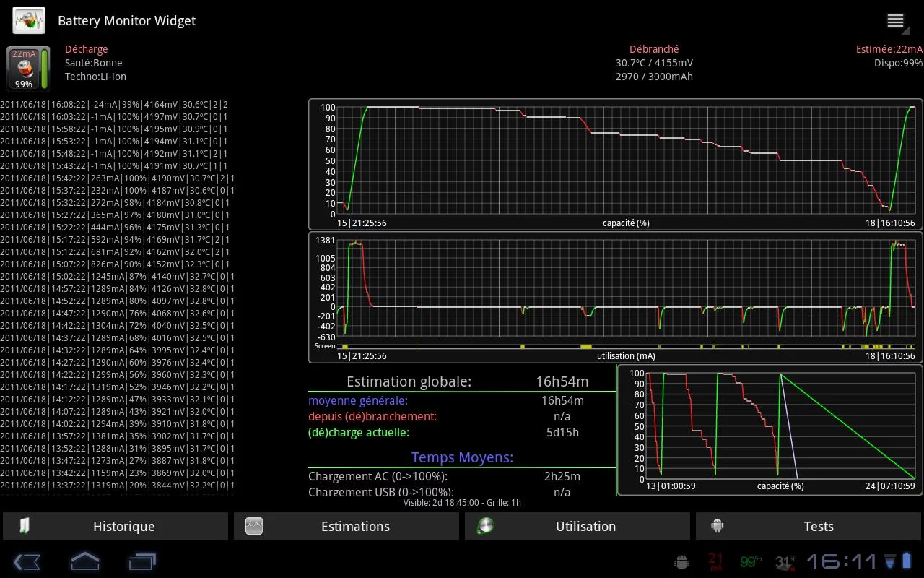
Task: Tap the 31° temperature notification icon
Action: click(x=785, y=561)
